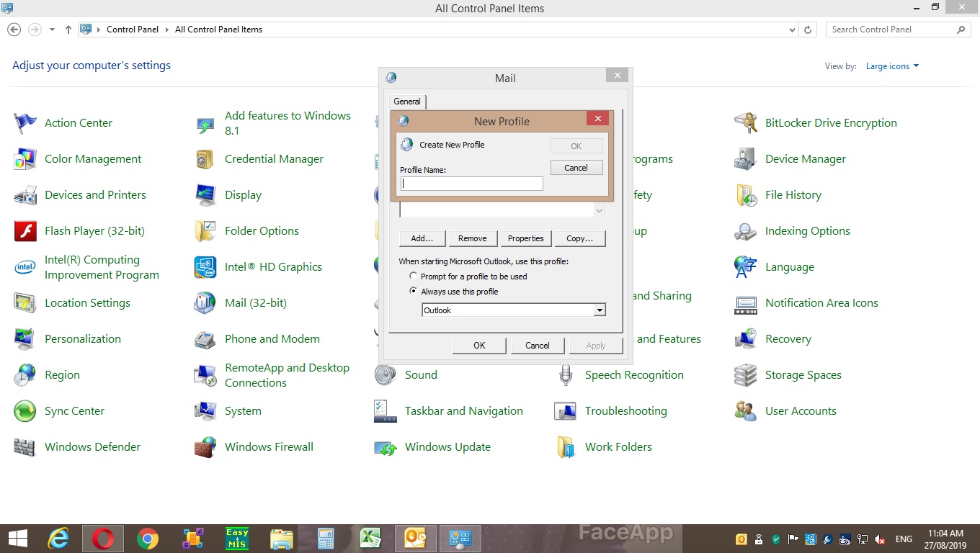Open the Action Center flag icon

pos(25,123)
